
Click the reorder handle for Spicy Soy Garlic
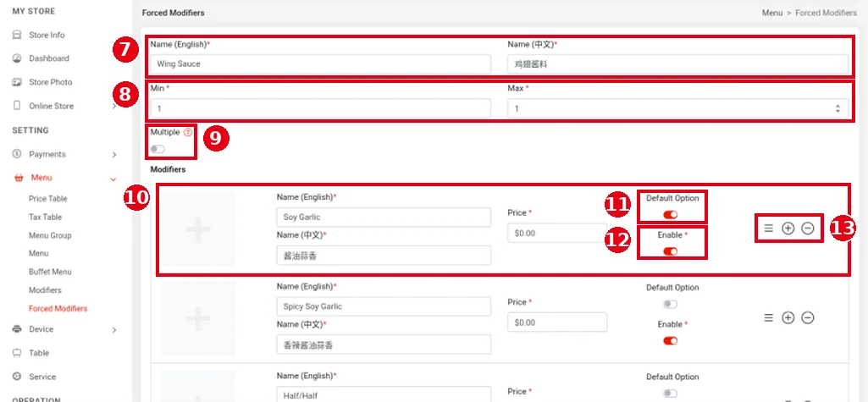[768, 317]
